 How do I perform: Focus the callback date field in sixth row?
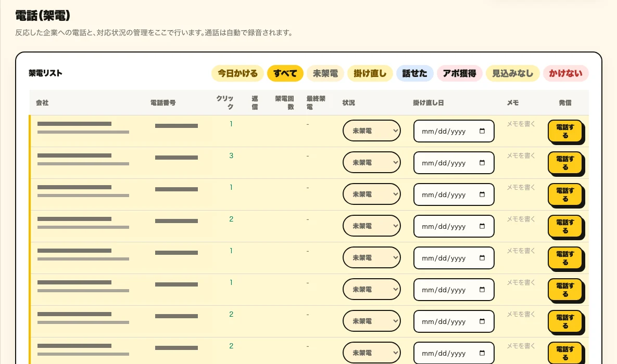coord(454,290)
